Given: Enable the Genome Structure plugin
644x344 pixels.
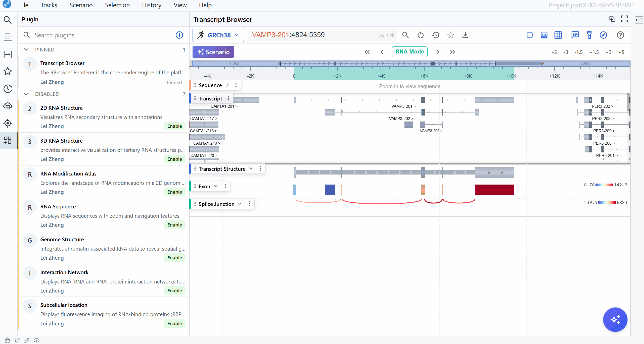Looking at the screenshot, I should point(174,258).
